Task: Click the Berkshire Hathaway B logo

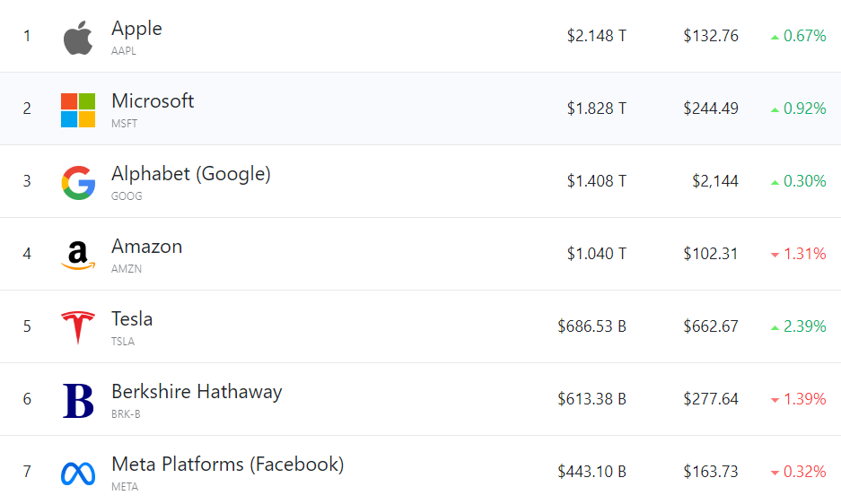Action: pos(78,400)
